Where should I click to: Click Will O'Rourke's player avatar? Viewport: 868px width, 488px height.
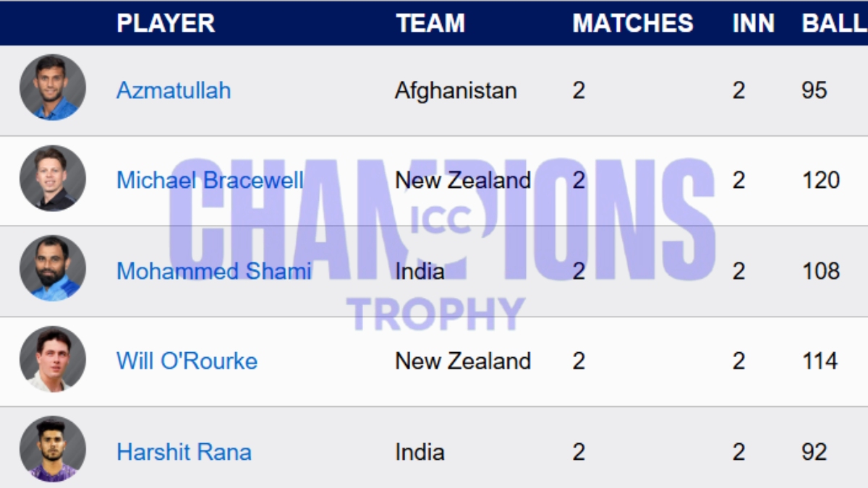point(53,359)
